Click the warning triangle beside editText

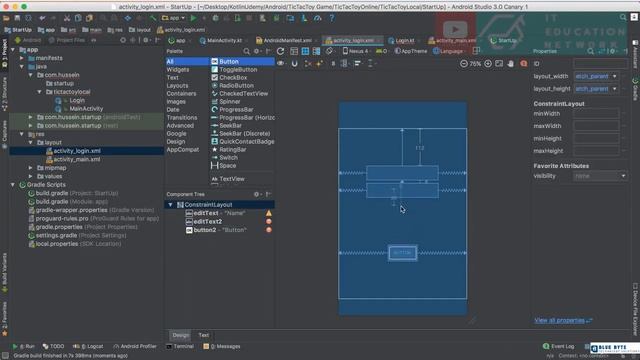[269, 213]
